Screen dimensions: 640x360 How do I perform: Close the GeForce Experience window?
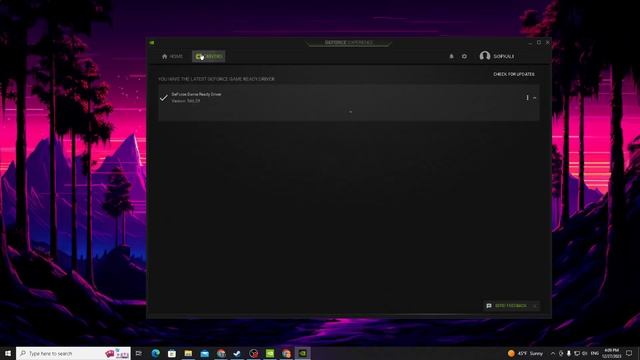(x=548, y=42)
